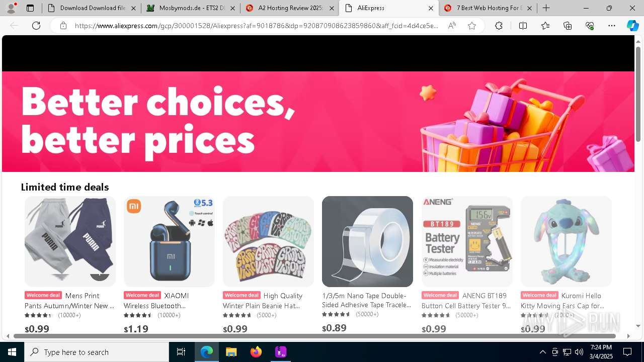644x362 pixels.
Task: Open the Collections icon
Action: 568,26
